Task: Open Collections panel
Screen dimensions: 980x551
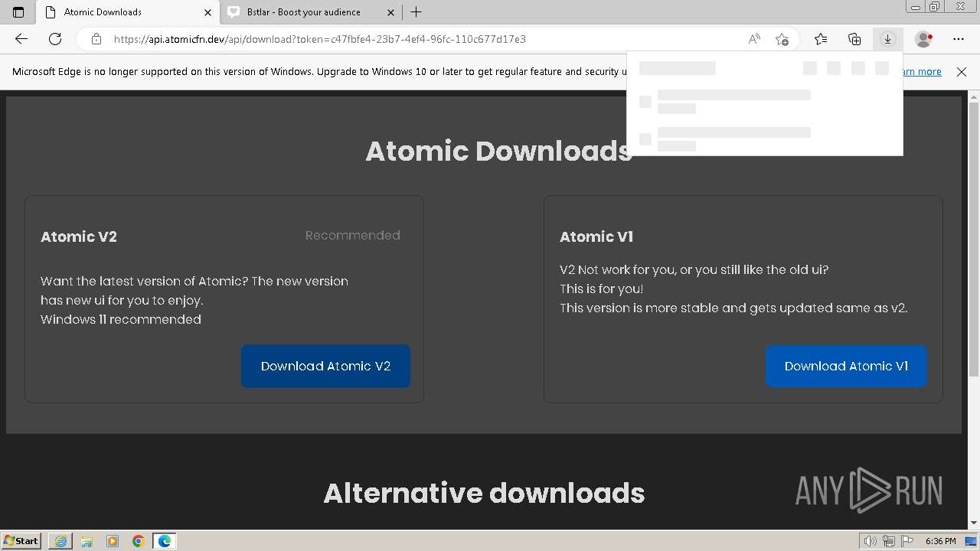Action: click(x=854, y=39)
